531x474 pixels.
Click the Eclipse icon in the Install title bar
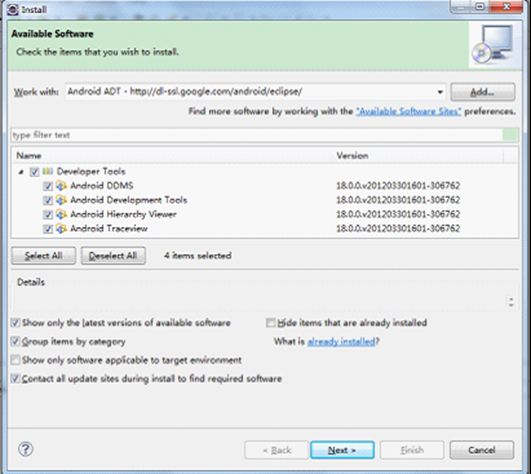(x=13, y=9)
